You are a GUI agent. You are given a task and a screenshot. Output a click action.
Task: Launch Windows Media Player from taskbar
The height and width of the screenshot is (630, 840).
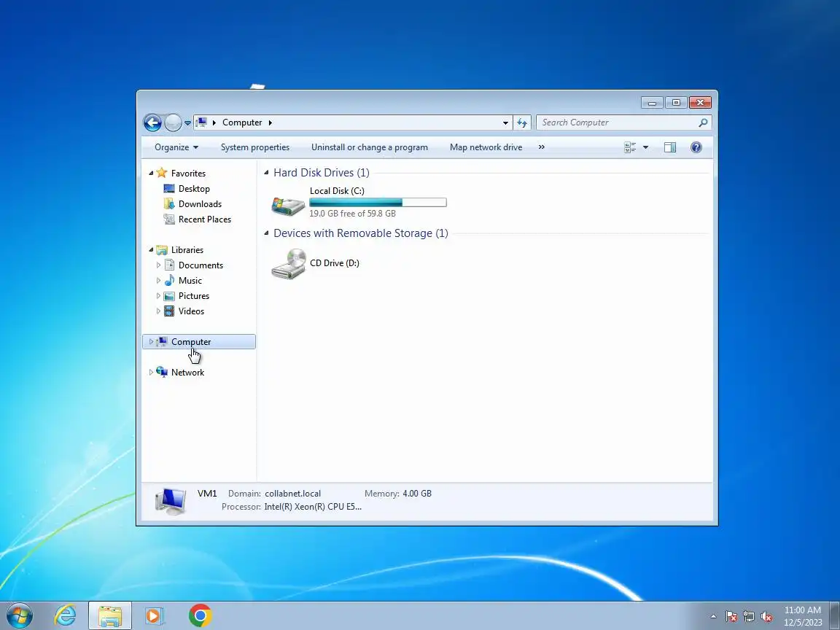pyautogui.click(x=155, y=615)
